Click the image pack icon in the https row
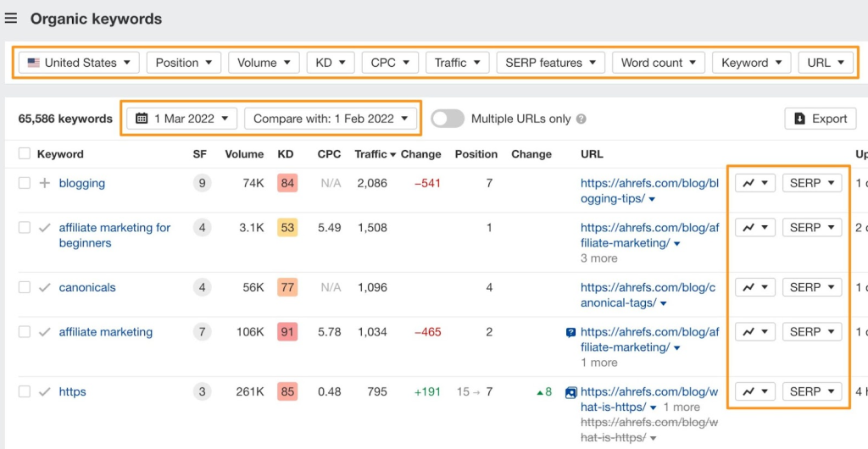 (x=570, y=392)
